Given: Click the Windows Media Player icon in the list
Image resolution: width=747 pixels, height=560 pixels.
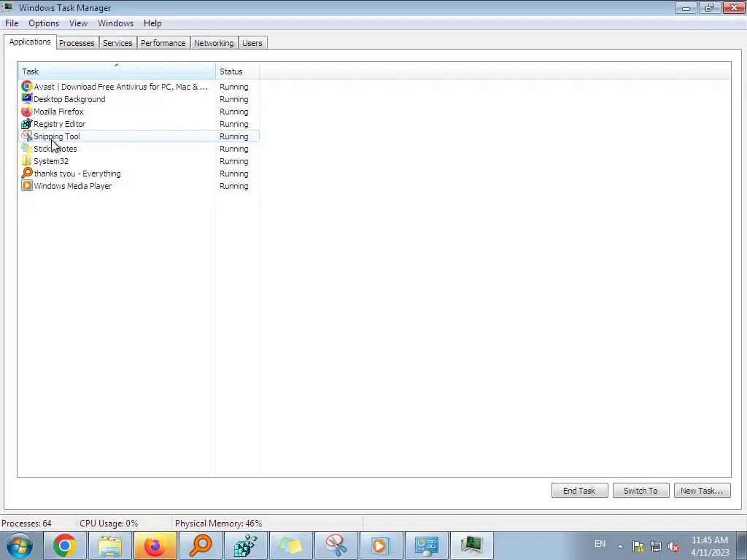Looking at the screenshot, I should tap(27, 186).
